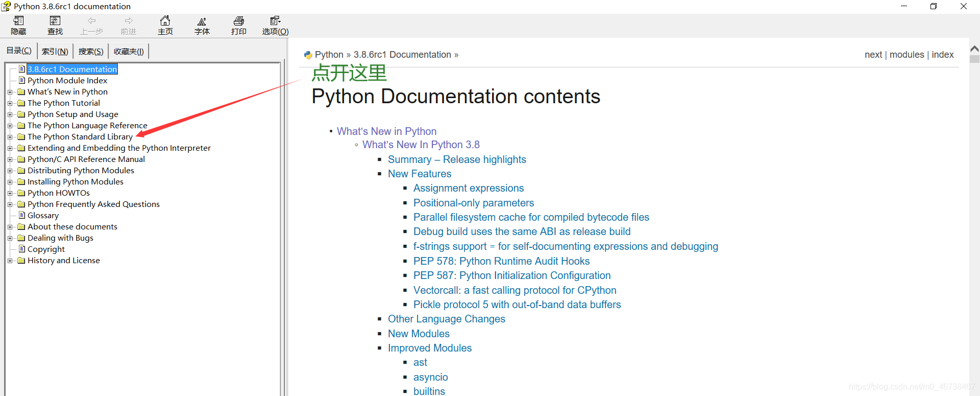Switch to the 目录(C) contents tab
Image resolution: width=980 pixels, height=396 pixels.
19,51
